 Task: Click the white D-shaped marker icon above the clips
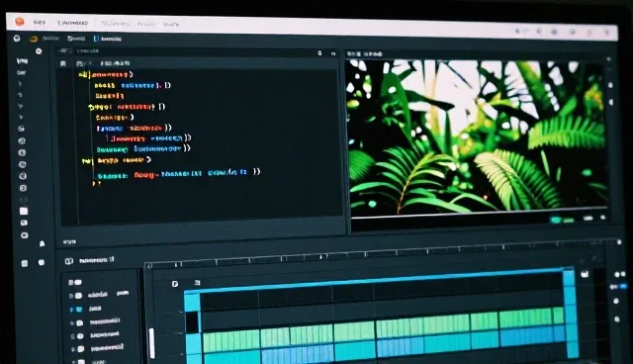(x=175, y=284)
